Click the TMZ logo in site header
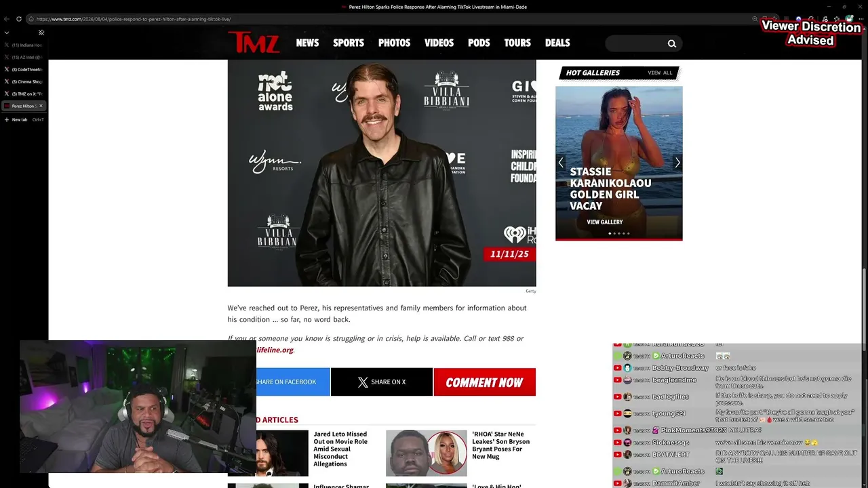The height and width of the screenshot is (488, 868). click(x=254, y=42)
